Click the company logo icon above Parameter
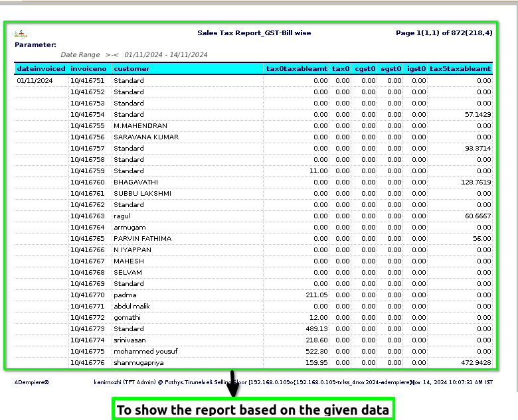The width and height of the screenshot is (518, 420). click(21, 34)
